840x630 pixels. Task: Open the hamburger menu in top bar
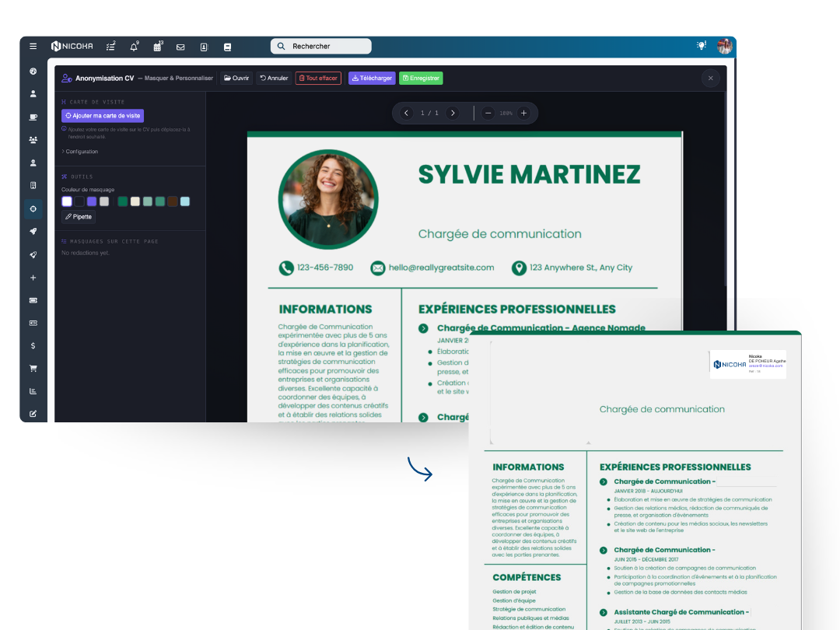33,47
